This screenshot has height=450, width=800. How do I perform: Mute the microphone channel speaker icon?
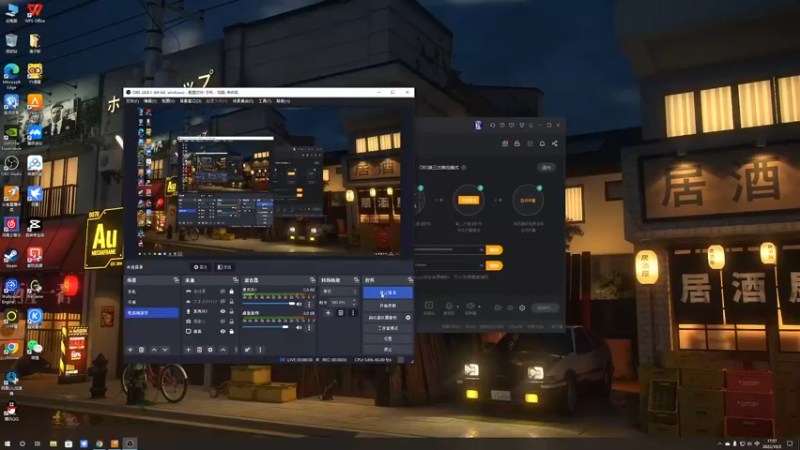299,304
